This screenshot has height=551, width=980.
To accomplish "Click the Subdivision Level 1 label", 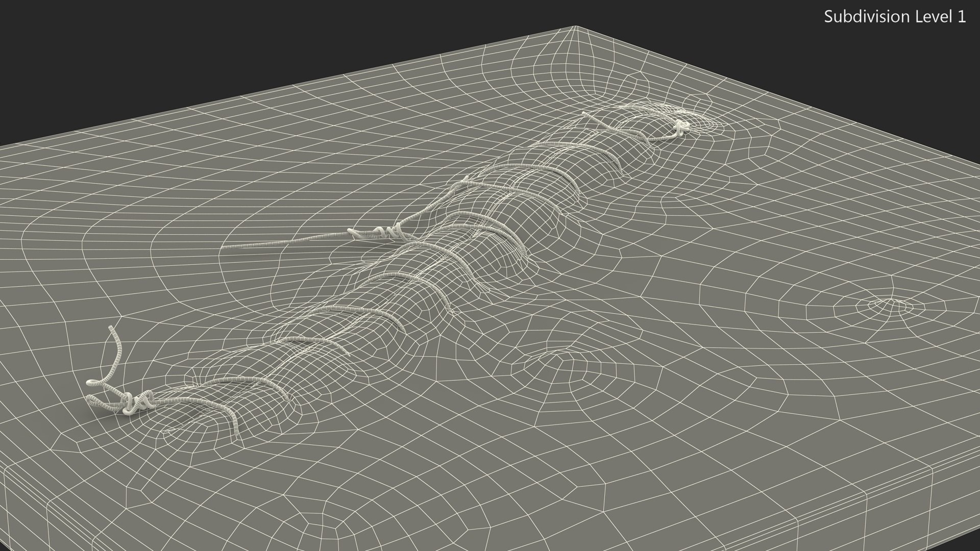I will point(895,17).
